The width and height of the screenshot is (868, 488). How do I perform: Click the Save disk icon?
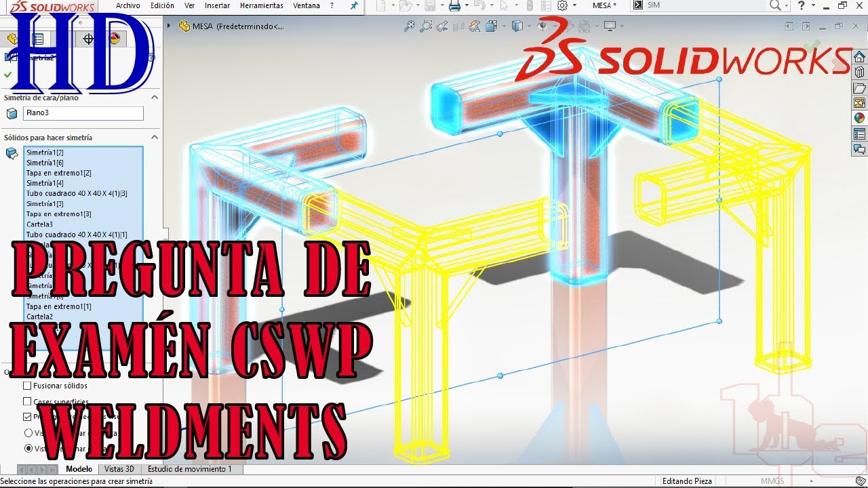pos(429,5)
